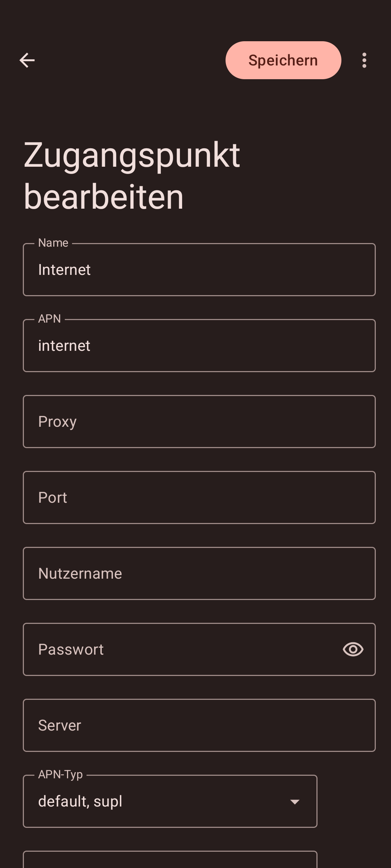
Task: Click the lowercase 'internet' APN value
Action: click(x=64, y=346)
